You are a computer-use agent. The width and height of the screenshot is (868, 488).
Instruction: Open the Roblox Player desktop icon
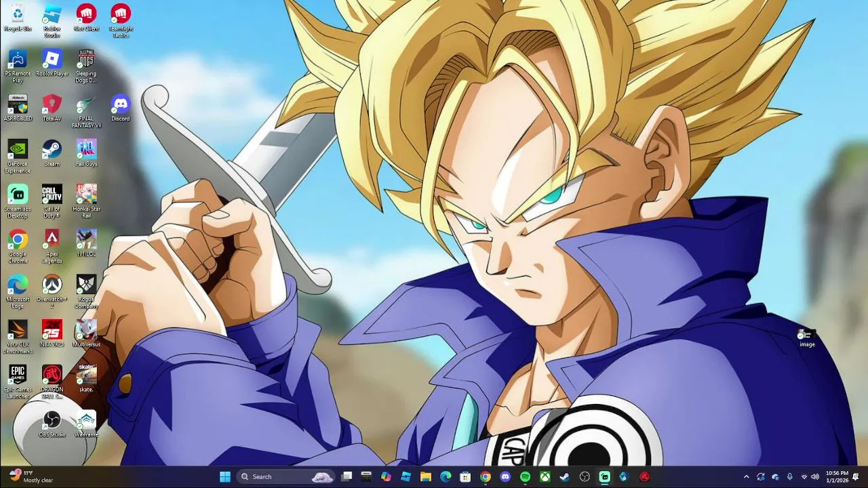pyautogui.click(x=52, y=63)
